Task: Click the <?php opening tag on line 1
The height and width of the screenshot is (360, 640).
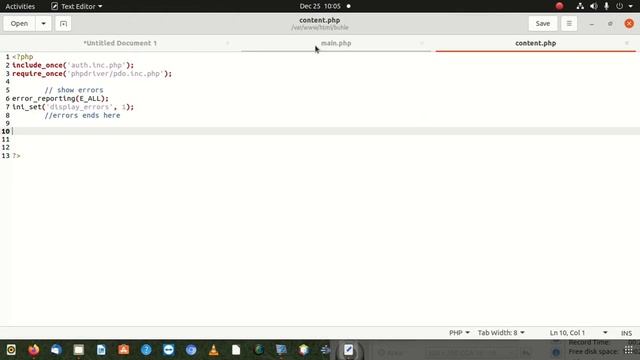Action: coord(22,57)
